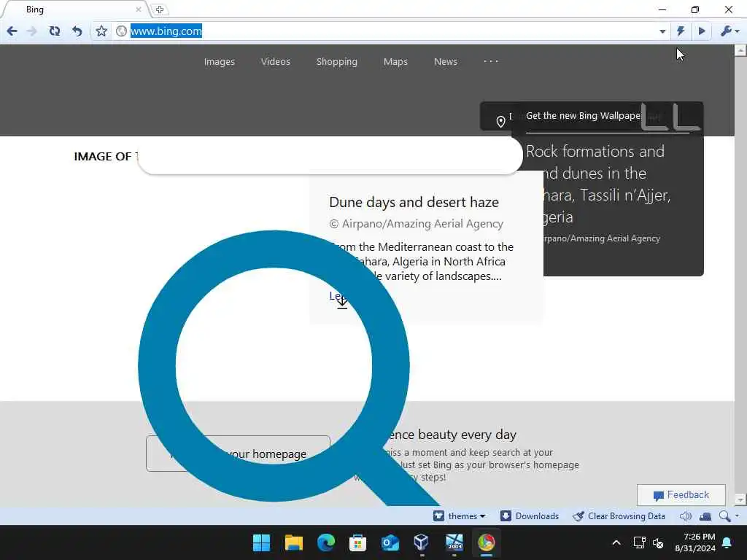Viewport: 747px width, 560px height.
Task: Open the 2003 app on taskbar
Action: click(454, 542)
